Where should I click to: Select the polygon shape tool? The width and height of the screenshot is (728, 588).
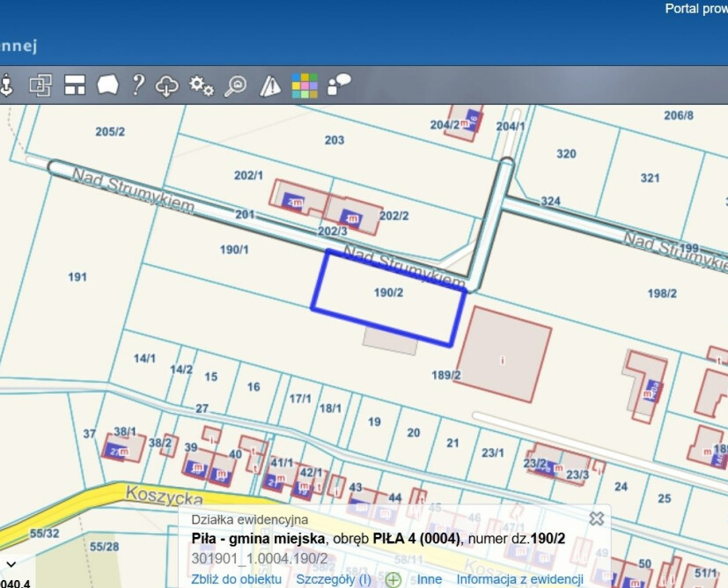pos(107,85)
